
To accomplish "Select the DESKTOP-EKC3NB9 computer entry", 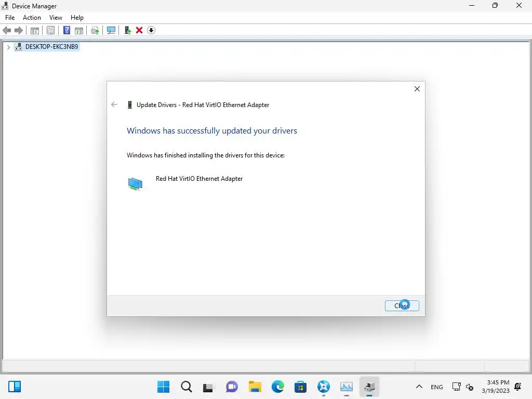I will [x=47, y=47].
